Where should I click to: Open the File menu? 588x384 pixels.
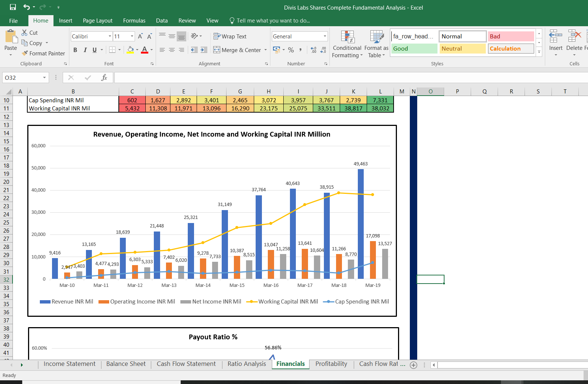click(14, 21)
